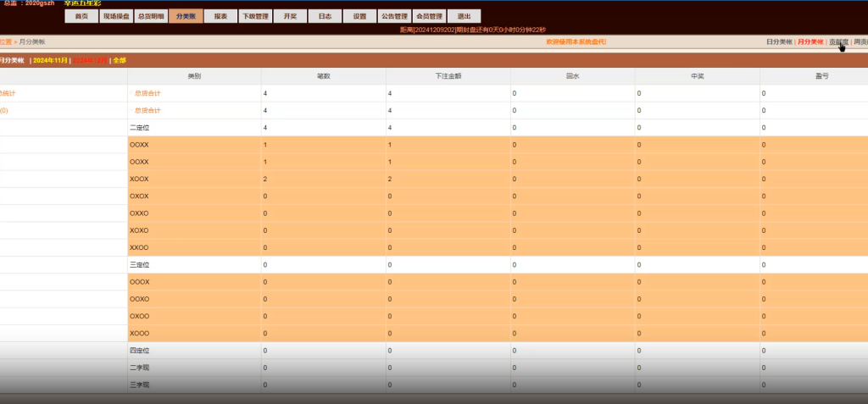868x404 pixels.
Task: Open 会员管理 menu item
Action: coord(429,16)
